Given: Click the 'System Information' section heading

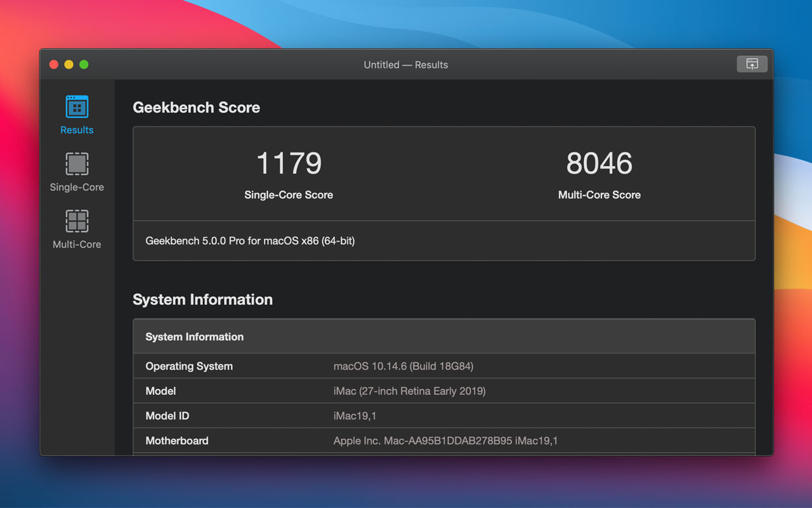Looking at the screenshot, I should (203, 300).
